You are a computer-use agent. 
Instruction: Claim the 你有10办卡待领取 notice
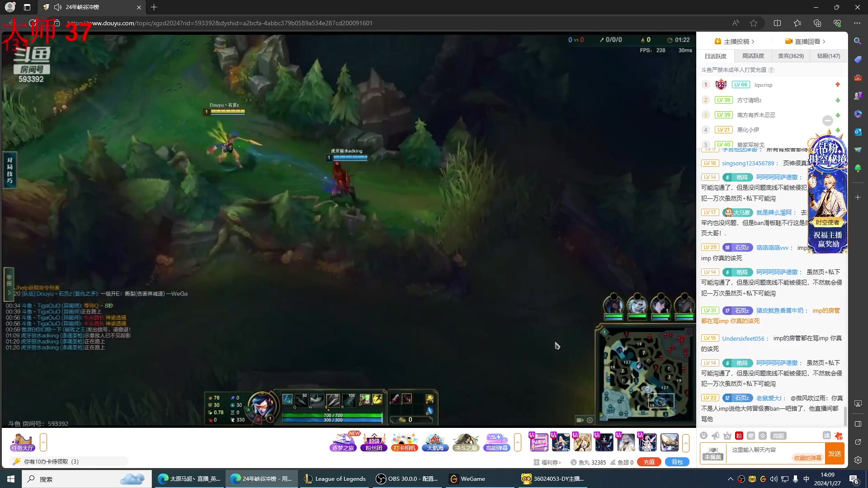pos(69,461)
